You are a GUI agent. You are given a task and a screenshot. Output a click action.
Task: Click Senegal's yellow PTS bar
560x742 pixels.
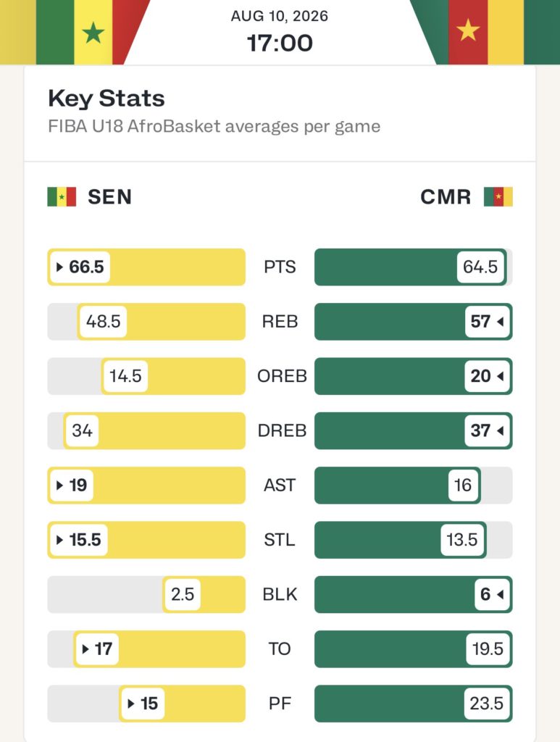(146, 267)
